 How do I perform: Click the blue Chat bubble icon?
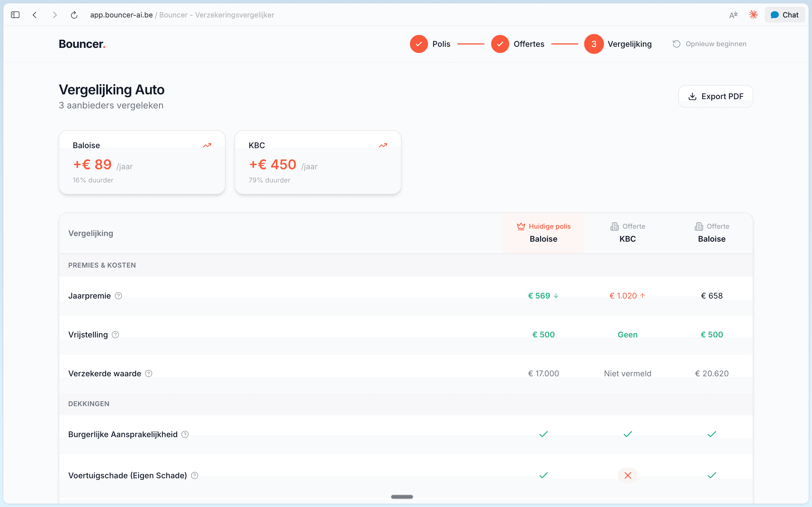pos(775,14)
